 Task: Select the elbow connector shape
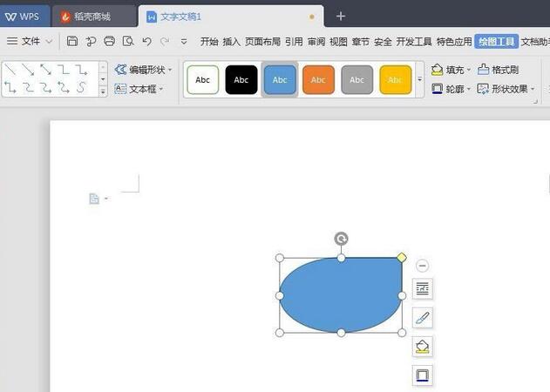coord(64,70)
